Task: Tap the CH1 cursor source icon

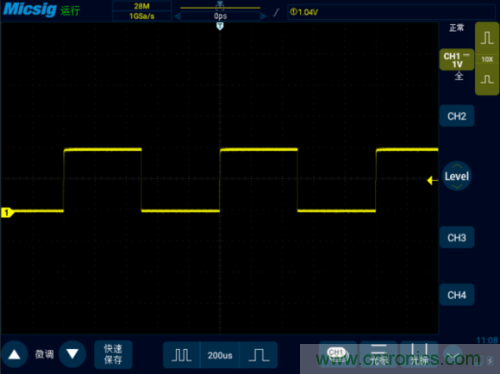Action: coord(337,354)
